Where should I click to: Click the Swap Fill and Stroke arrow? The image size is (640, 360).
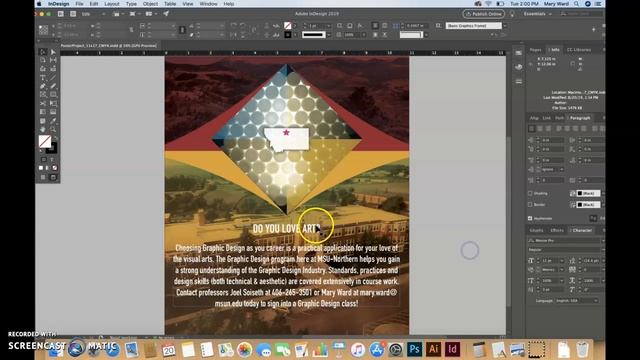tap(56, 138)
